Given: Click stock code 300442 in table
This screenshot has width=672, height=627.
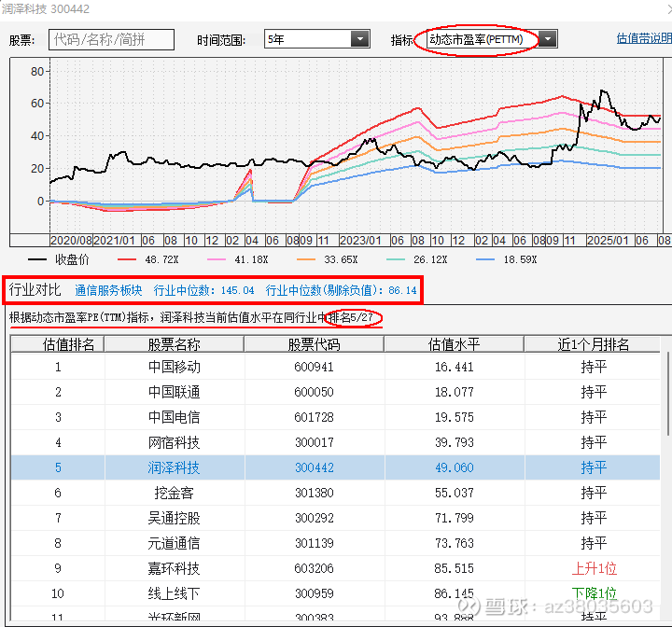Looking at the screenshot, I should 314,467.
